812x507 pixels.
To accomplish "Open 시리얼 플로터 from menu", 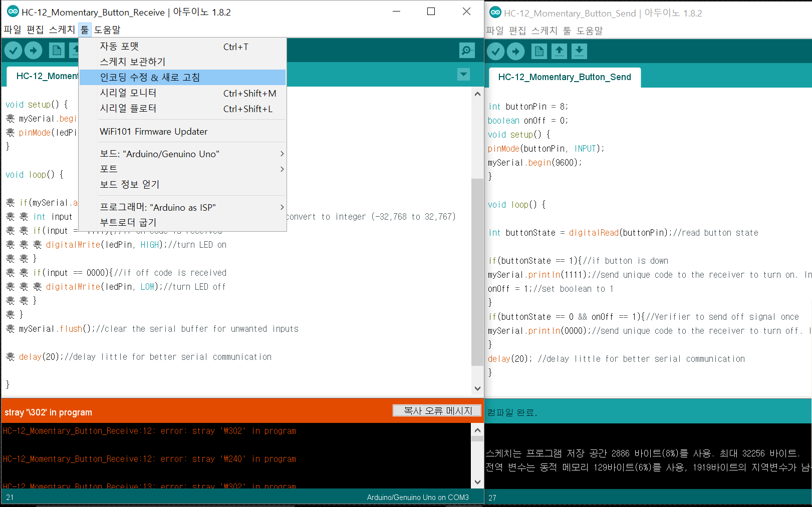I will 182,109.
